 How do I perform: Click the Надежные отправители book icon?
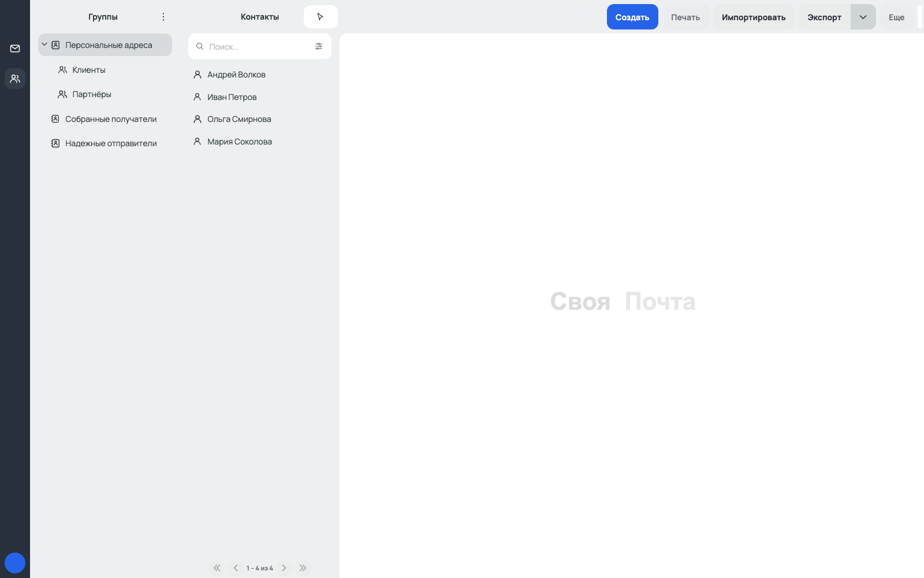pyautogui.click(x=55, y=143)
